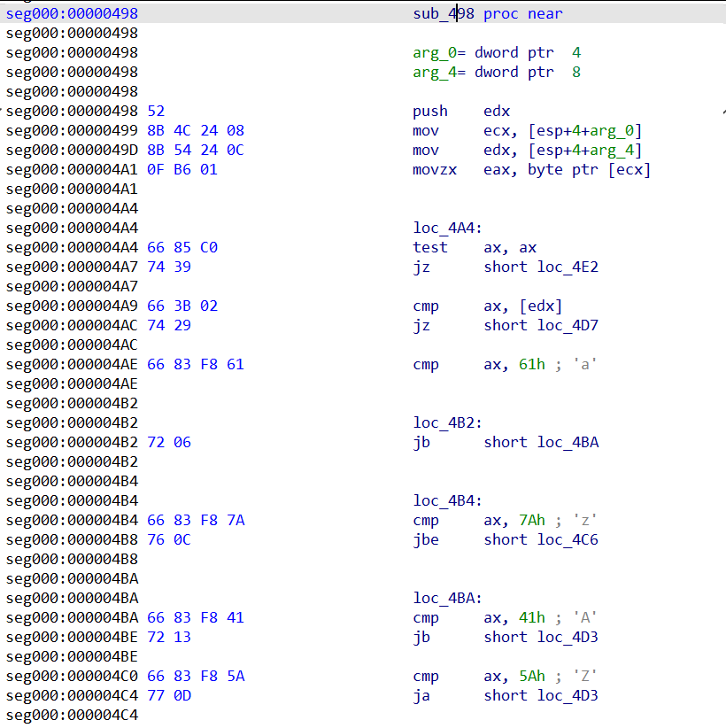Image resolution: width=726 pixels, height=728 pixels.
Task: Click opcode bytes 0F B6 01
Action: (x=182, y=169)
